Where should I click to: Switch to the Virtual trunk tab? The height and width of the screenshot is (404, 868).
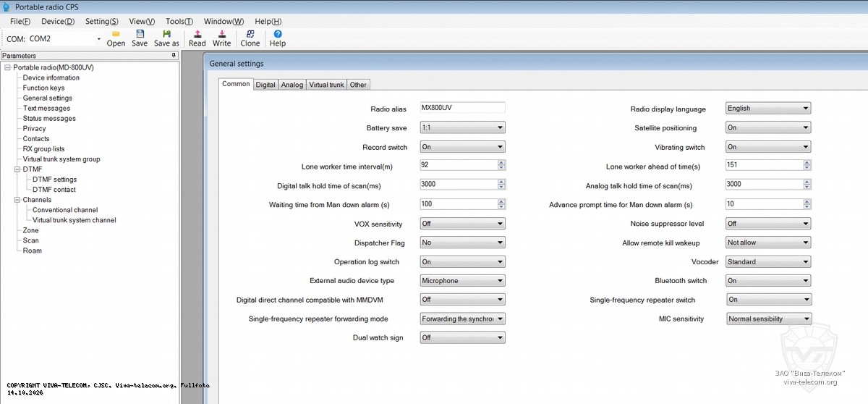click(x=326, y=85)
